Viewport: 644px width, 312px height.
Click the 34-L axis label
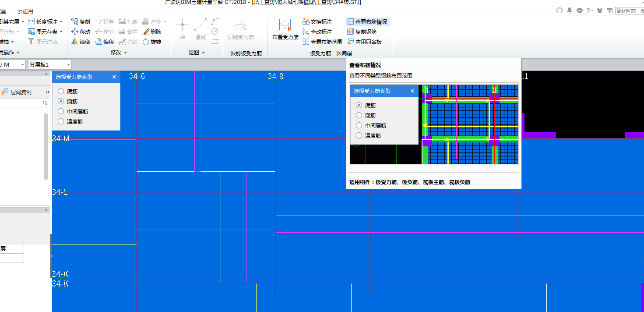point(60,192)
